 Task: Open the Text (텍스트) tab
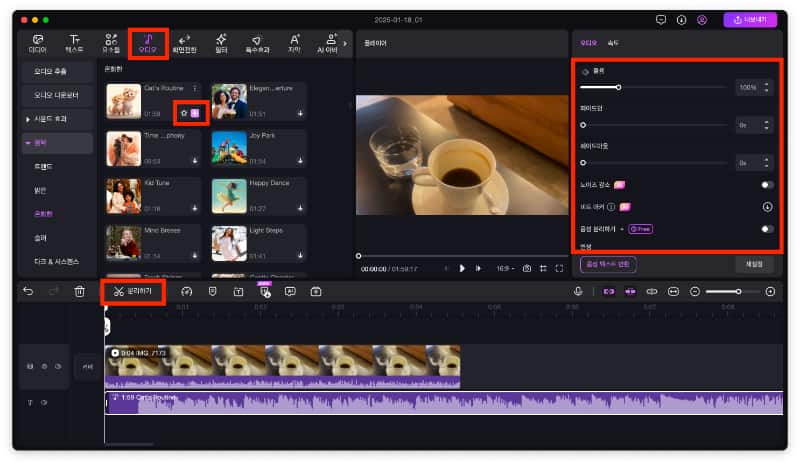point(75,43)
